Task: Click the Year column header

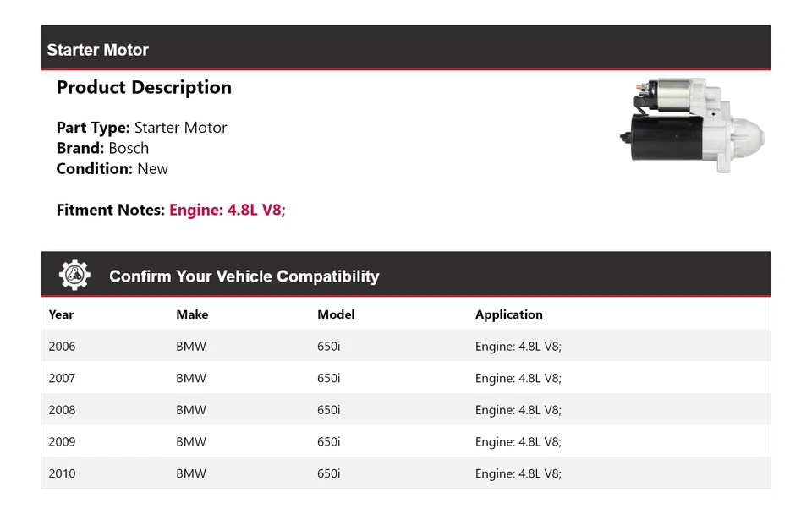Action: [x=61, y=314]
